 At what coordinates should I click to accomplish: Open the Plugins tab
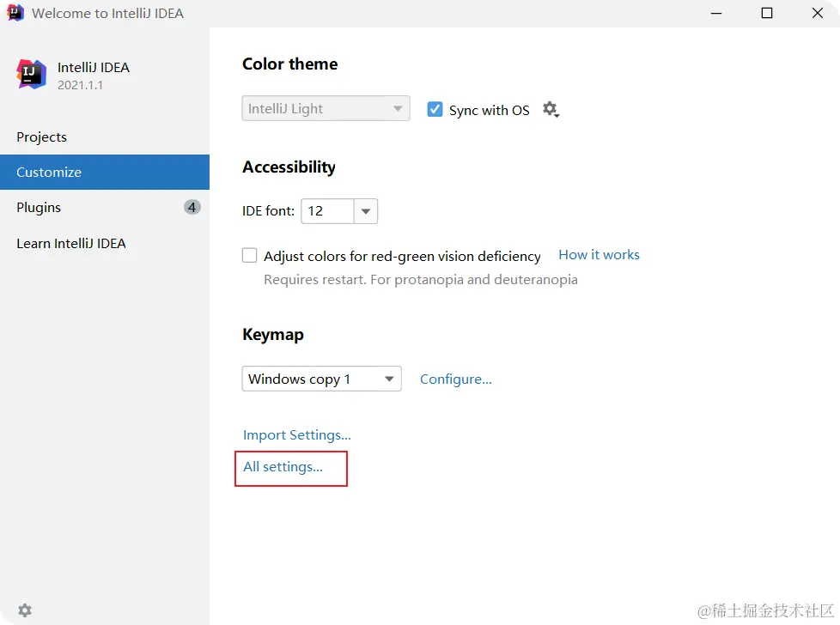coord(105,207)
